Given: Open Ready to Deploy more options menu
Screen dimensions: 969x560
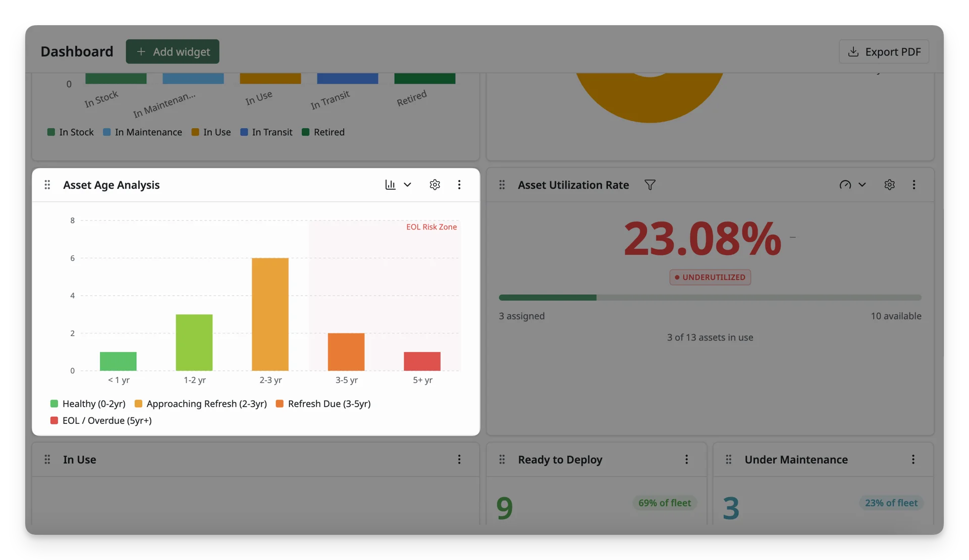Looking at the screenshot, I should point(686,459).
